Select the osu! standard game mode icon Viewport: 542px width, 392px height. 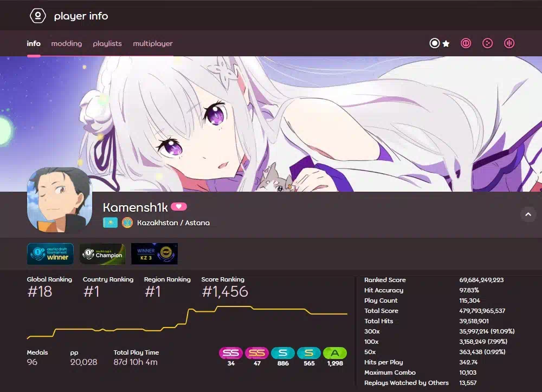[x=435, y=43]
